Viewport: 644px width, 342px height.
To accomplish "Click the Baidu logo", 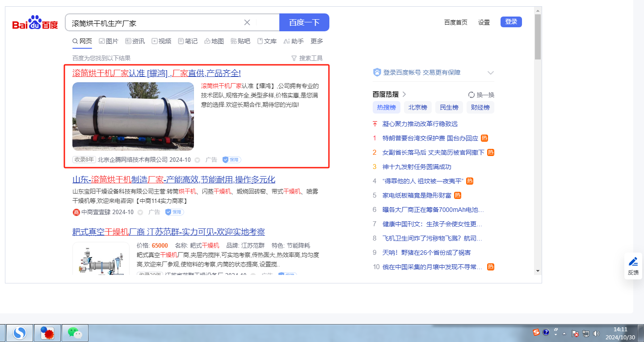I will (x=35, y=23).
